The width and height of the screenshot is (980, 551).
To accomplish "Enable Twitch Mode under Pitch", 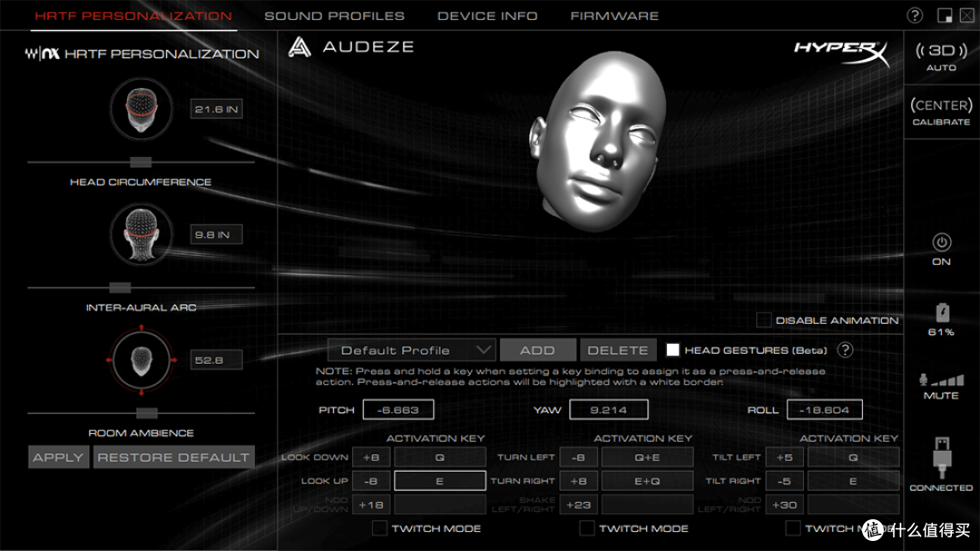I will click(x=379, y=528).
